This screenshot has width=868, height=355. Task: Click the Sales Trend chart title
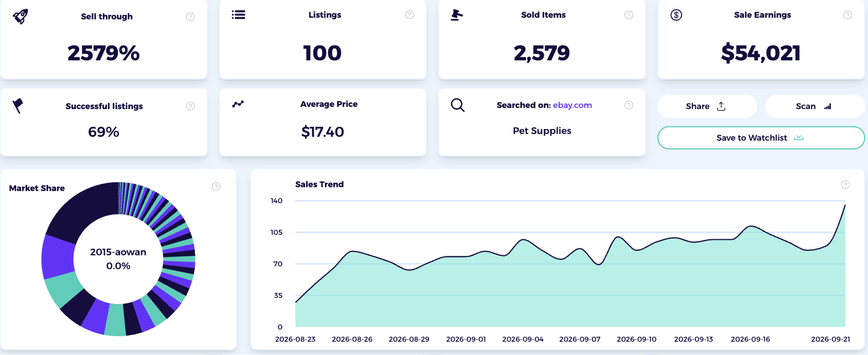coord(319,184)
